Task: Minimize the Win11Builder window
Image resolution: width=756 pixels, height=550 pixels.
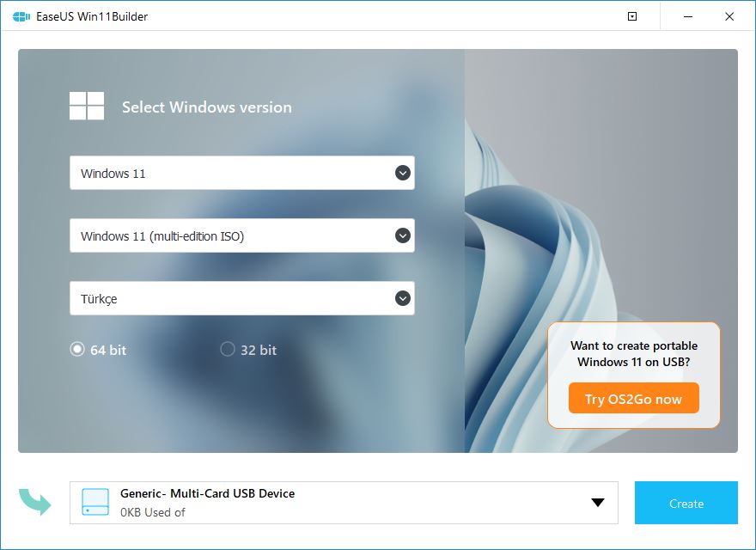Action: pyautogui.click(x=688, y=16)
